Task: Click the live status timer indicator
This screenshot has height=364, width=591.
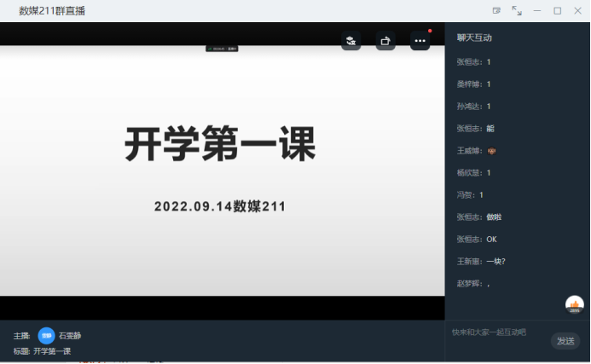Action: (x=222, y=49)
